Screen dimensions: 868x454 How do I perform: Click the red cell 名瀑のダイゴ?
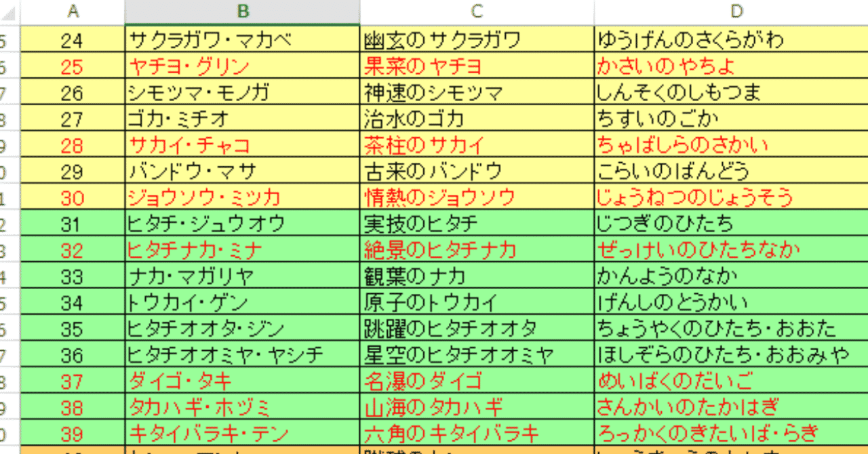(448, 380)
